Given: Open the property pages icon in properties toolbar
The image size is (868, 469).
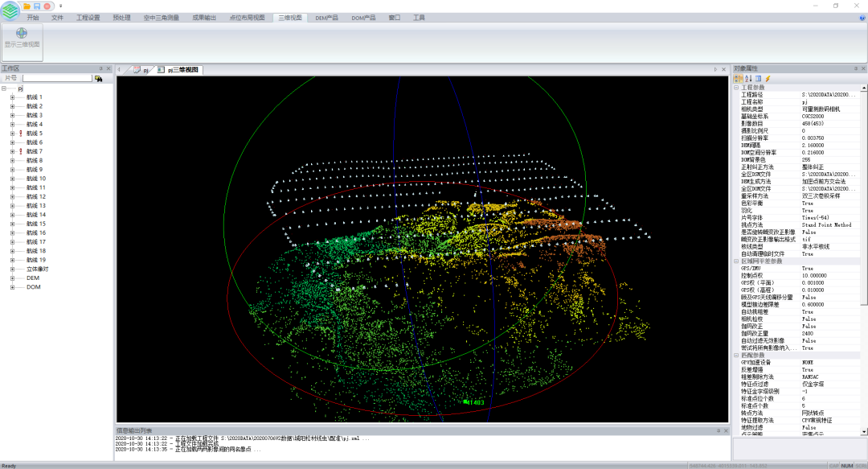Looking at the screenshot, I should click(x=758, y=79).
